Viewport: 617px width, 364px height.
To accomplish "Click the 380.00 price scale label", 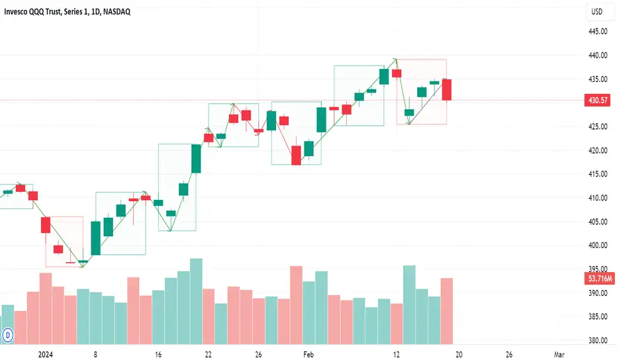I will click(x=598, y=340).
